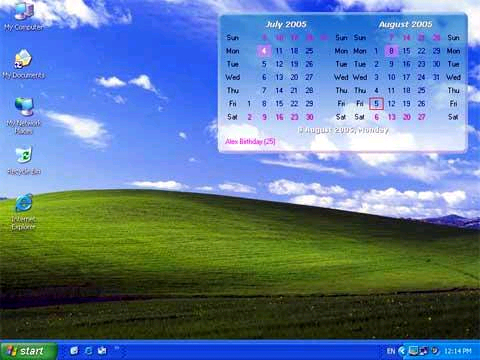Click the Show Desktop quick launch icon

(74, 351)
